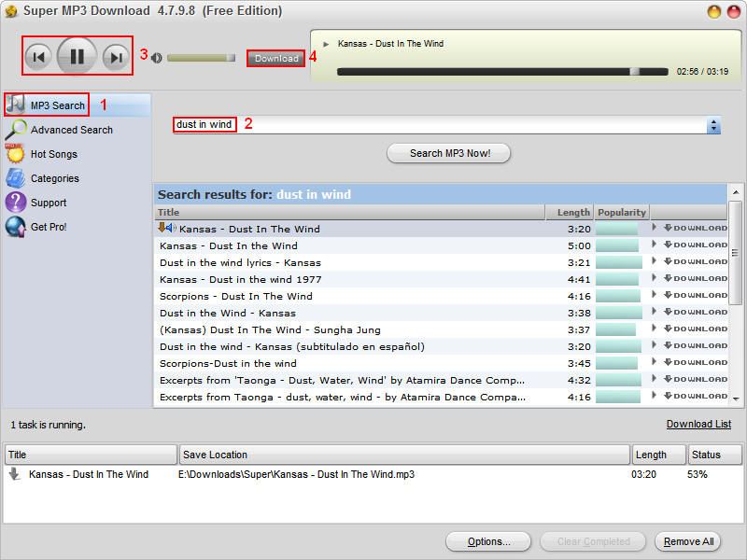This screenshot has width=747, height=560.
Task: Skip to the next track
Action: click(x=116, y=57)
